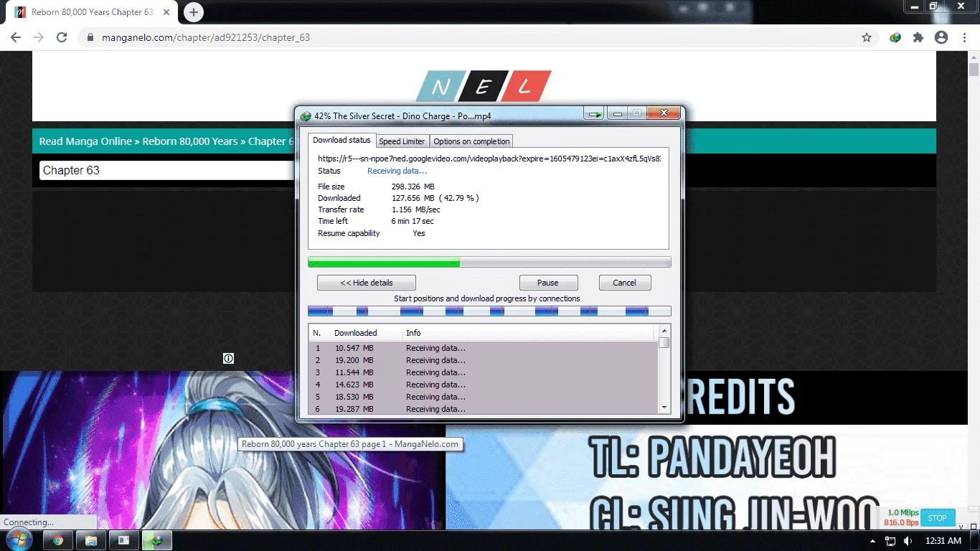Open the Options on completion tab
980x551 pixels.
(471, 141)
